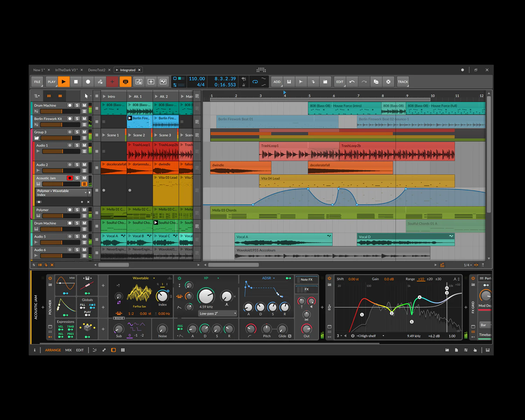Open the TRACK menu button
The height and width of the screenshot is (420, 525).
403,82
